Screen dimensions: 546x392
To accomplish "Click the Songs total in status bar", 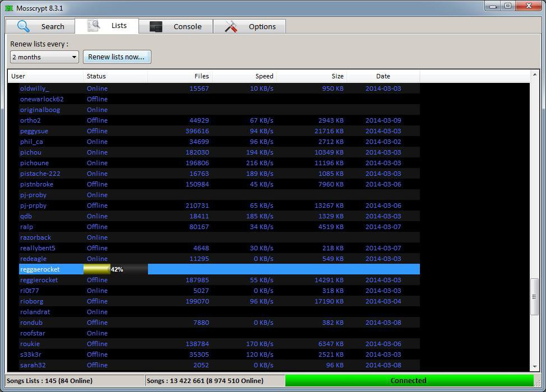I will tap(205, 381).
